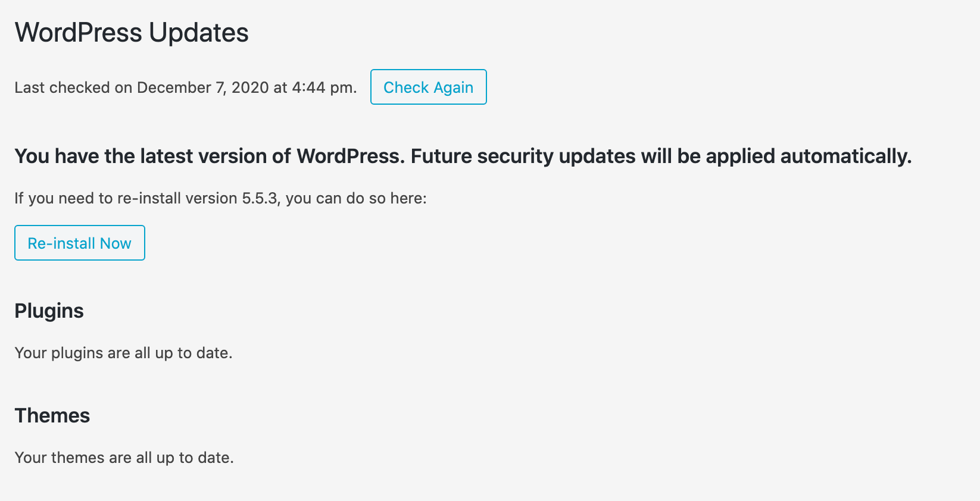The height and width of the screenshot is (501, 980).
Task: Click the date "December 7, 2020"
Action: click(202, 87)
